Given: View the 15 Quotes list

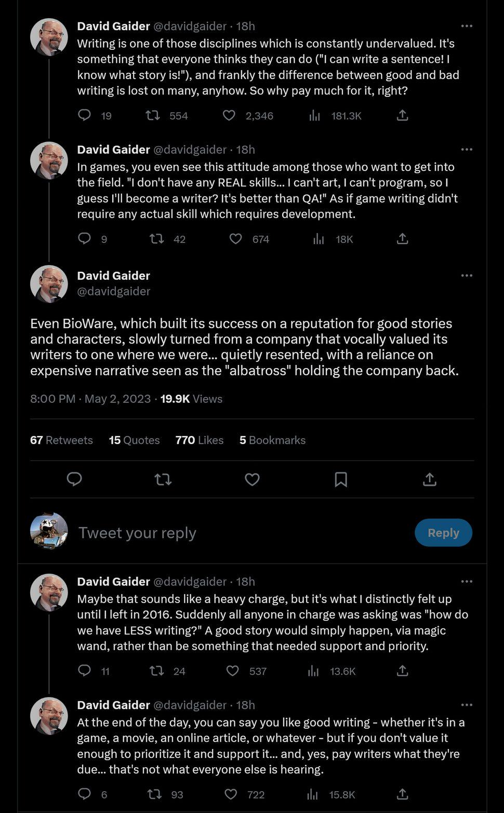Looking at the screenshot, I should coord(134,440).
